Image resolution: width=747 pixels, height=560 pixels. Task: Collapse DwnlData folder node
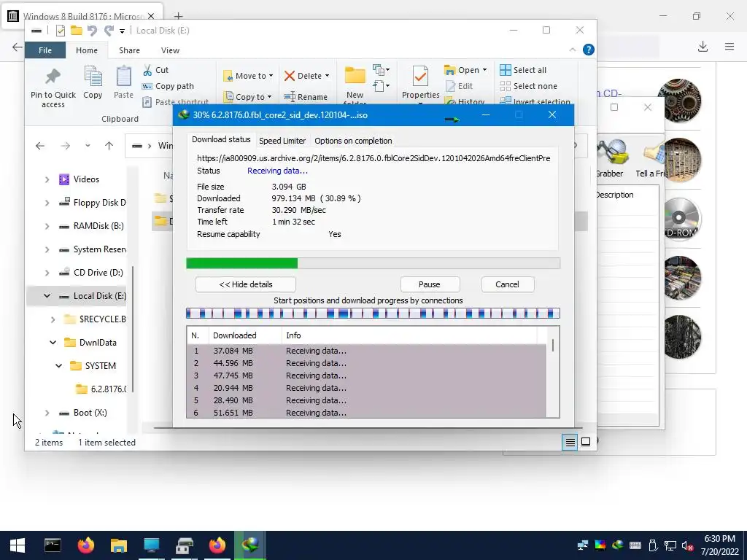click(53, 343)
